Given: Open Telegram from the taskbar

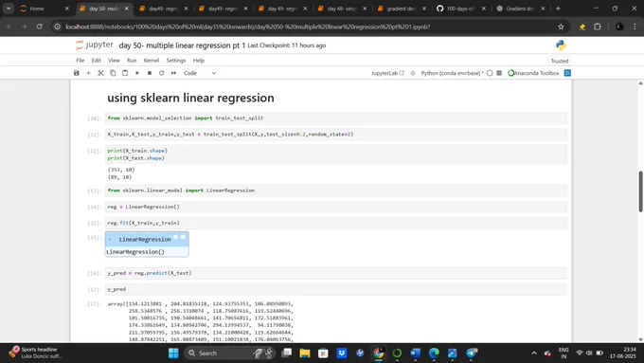Looking at the screenshot, I should 472,353.
